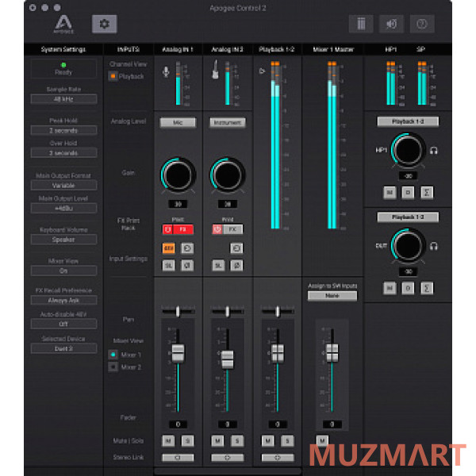Toggle Stereo Link under Analog IN 2

(x=228, y=458)
